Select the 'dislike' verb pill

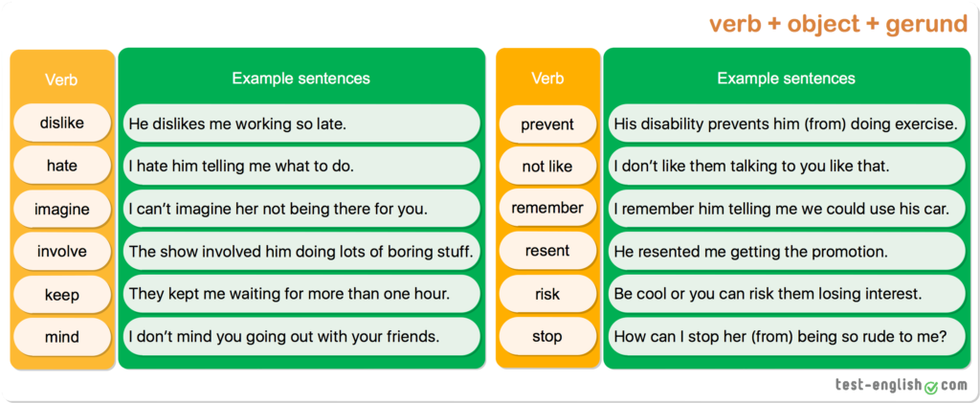coord(62,123)
